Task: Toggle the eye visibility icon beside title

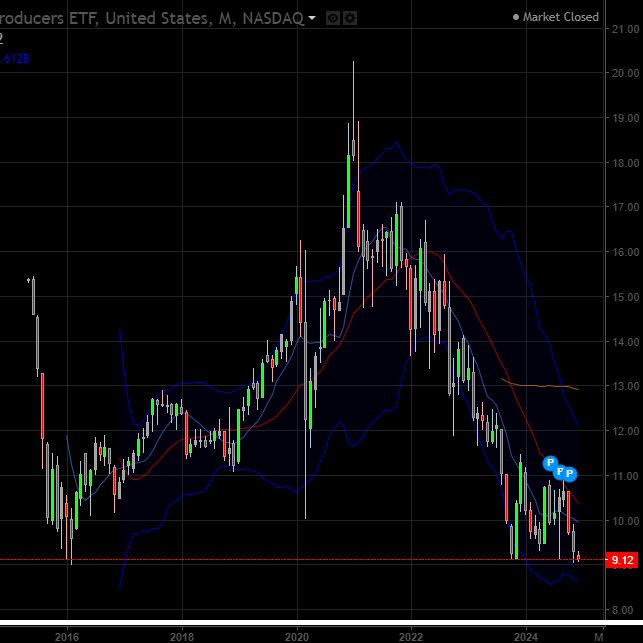Action: (333, 18)
